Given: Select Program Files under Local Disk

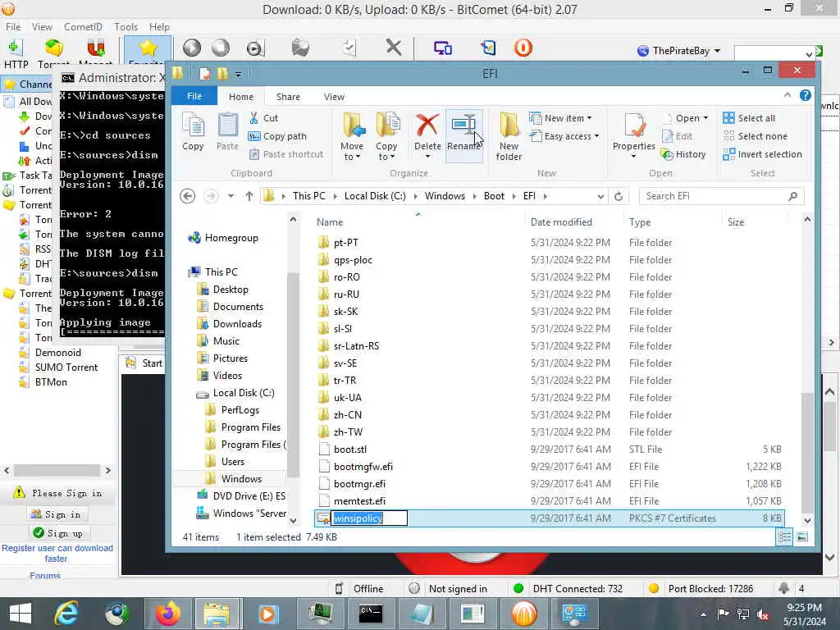Looking at the screenshot, I should [x=251, y=427].
